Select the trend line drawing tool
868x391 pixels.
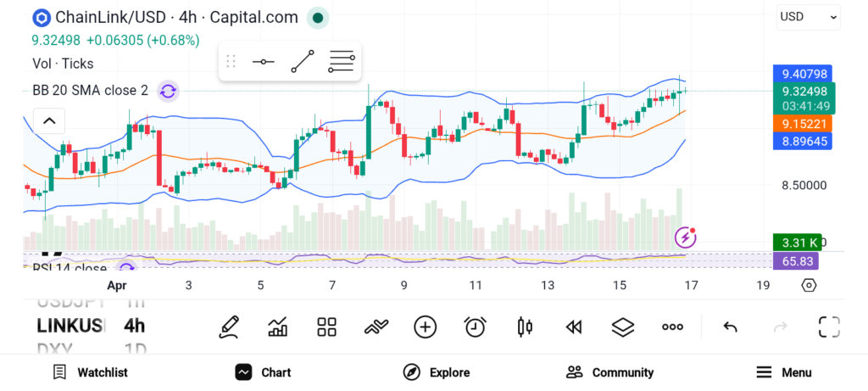pyautogui.click(x=302, y=62)
